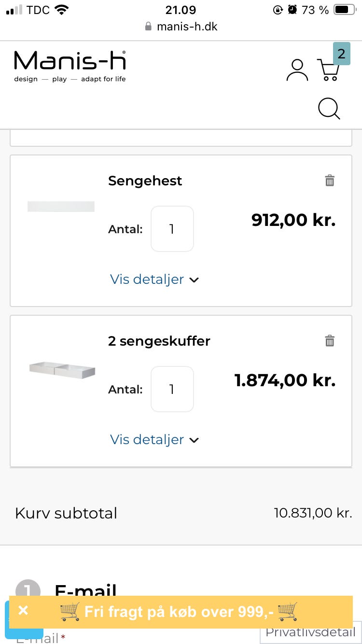Open the 2 sengeskuffer product title link
The image size is (362, 644).
pos(159,341)
